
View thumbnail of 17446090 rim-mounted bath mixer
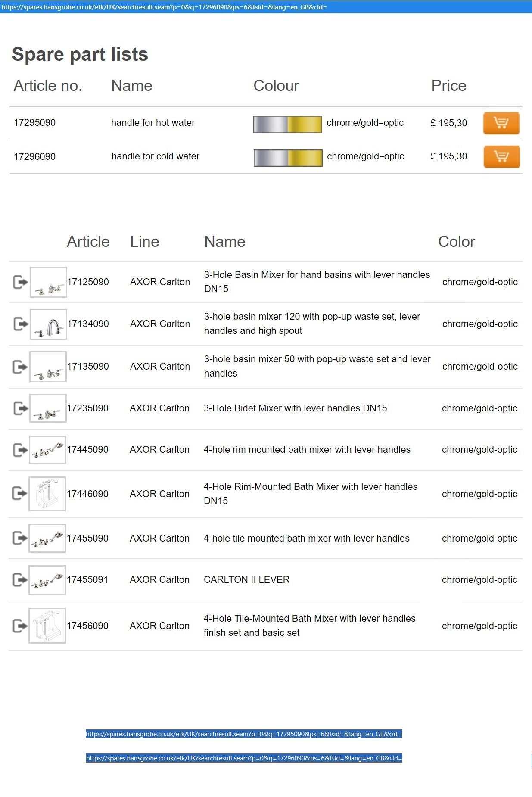[x=47, y=494]
